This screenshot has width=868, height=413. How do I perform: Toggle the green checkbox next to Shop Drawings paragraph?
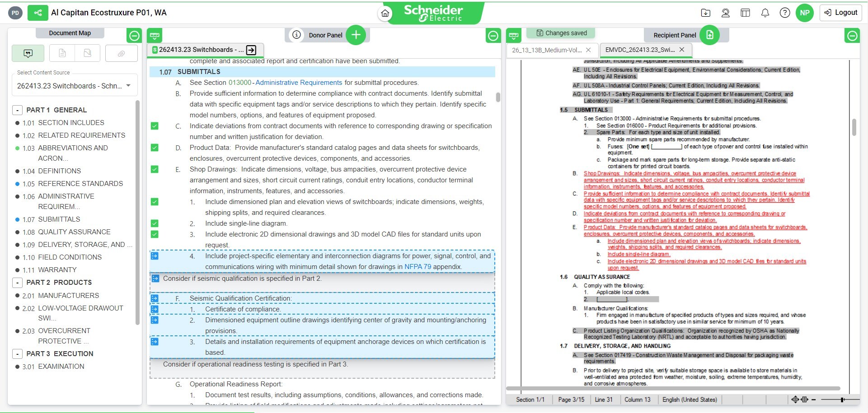point(155,169)
